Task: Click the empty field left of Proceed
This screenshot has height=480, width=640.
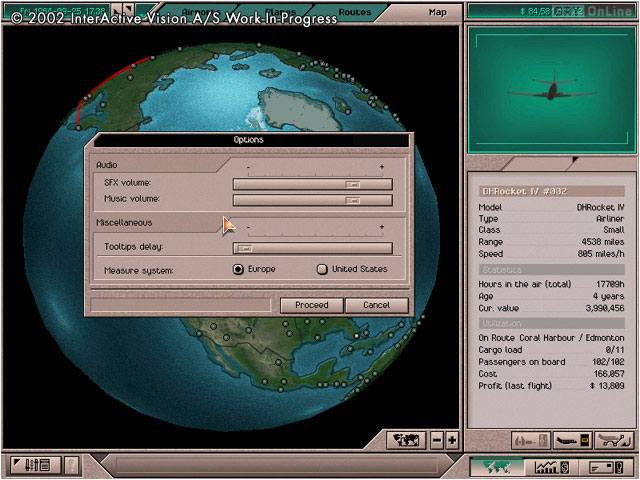Action: [180, 305]
